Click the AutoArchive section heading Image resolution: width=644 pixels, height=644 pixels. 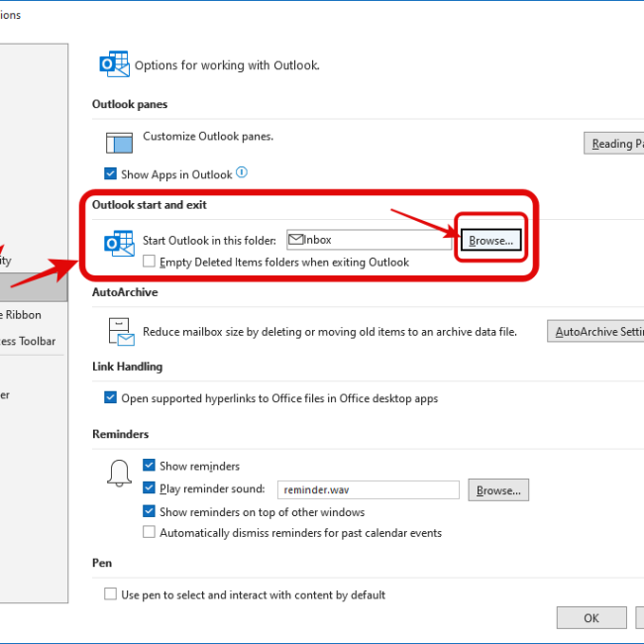click(125, 292)
